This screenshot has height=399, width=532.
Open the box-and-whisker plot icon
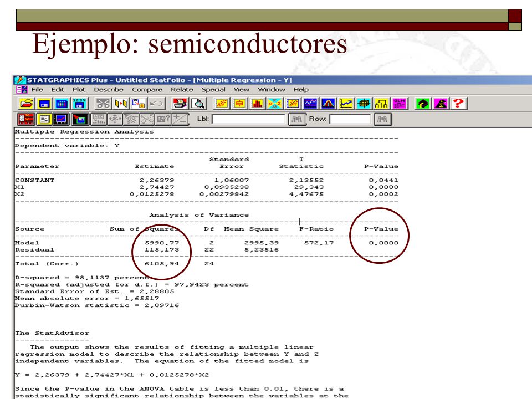239,103
